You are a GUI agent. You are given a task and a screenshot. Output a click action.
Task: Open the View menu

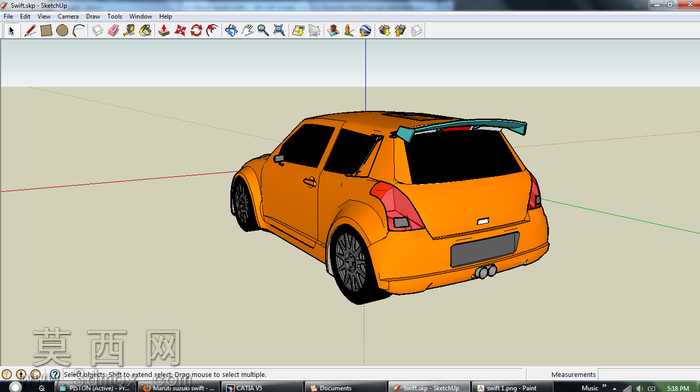point(44,17)
